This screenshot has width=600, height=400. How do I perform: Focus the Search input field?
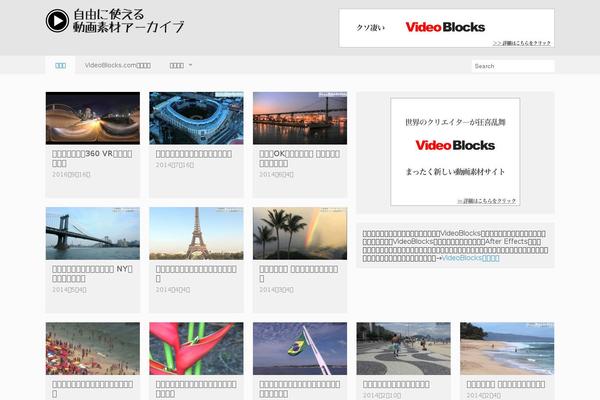(513, 66)
